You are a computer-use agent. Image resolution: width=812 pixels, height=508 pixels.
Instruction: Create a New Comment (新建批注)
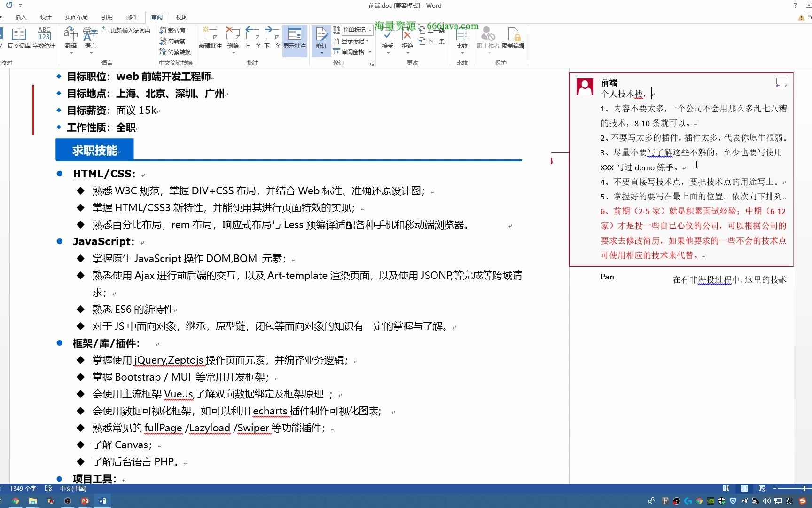[x=210, y=38]
